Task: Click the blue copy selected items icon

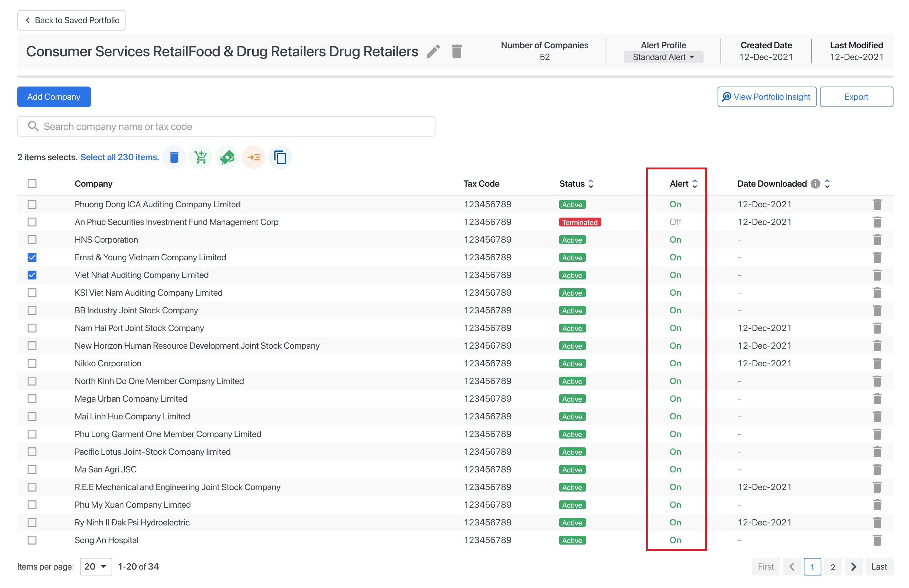Action: (x=280, y=157)
